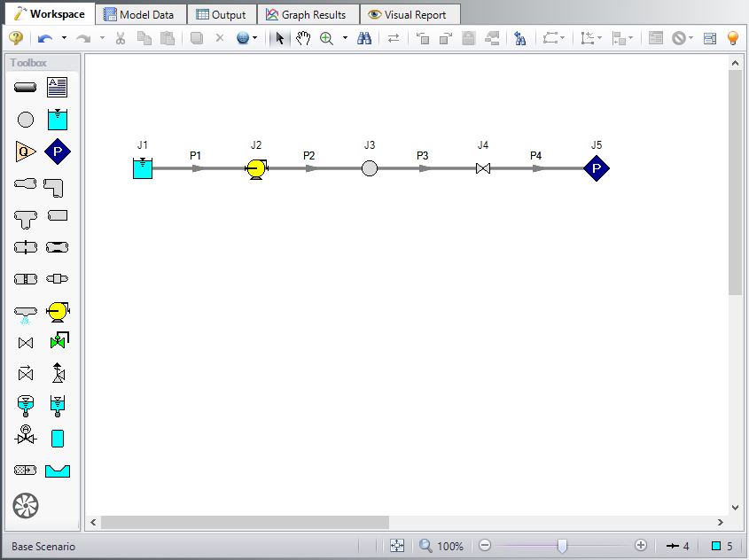Image resolution: width=749 pixels, height=560 pixels.
Task: Select the Pump junction in Toolbox
Action: pyautogui.click(x=59, y=312)
